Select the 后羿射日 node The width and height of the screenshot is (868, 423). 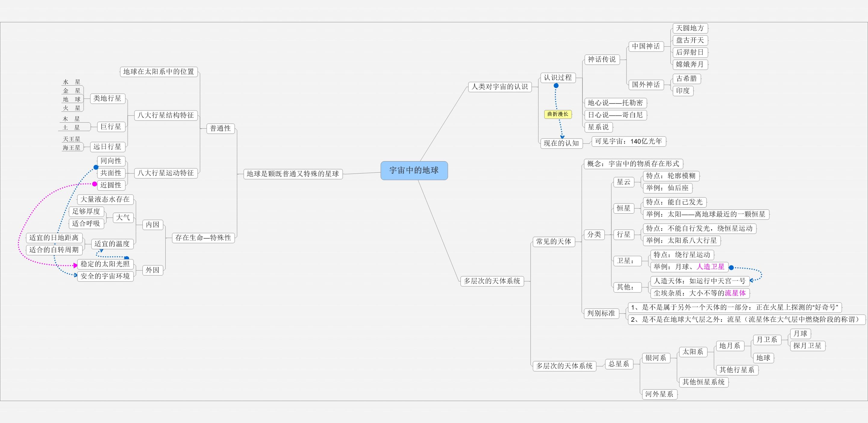click(x=690, y=53)
